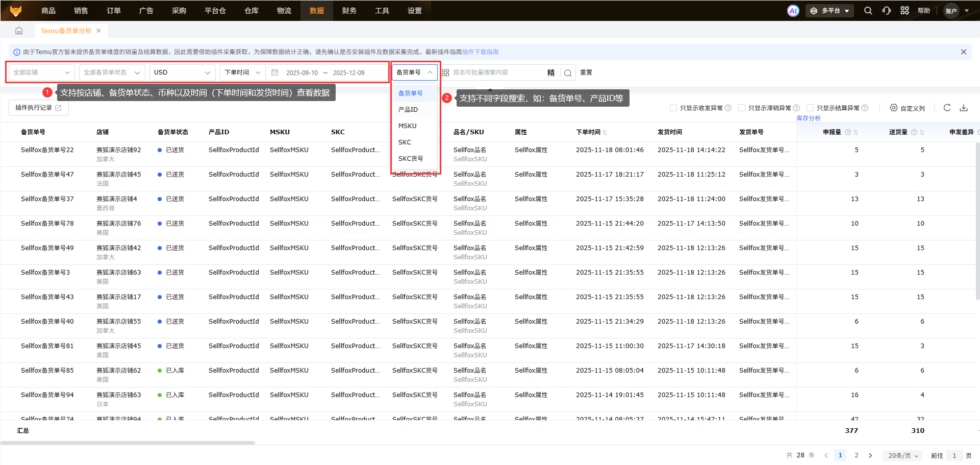The width and height of the screenshot is (980, 465).
Task: Click the customer service headset icon
Action: click(887, 11)
